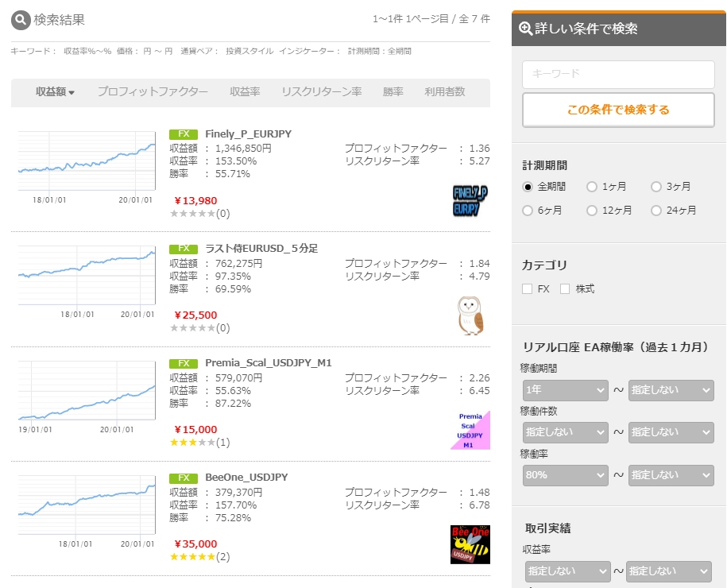The image size is (727, 588).
Task: Open the 稼働期間 maximum 指定しない dropdown
Action: coord(671,390)
